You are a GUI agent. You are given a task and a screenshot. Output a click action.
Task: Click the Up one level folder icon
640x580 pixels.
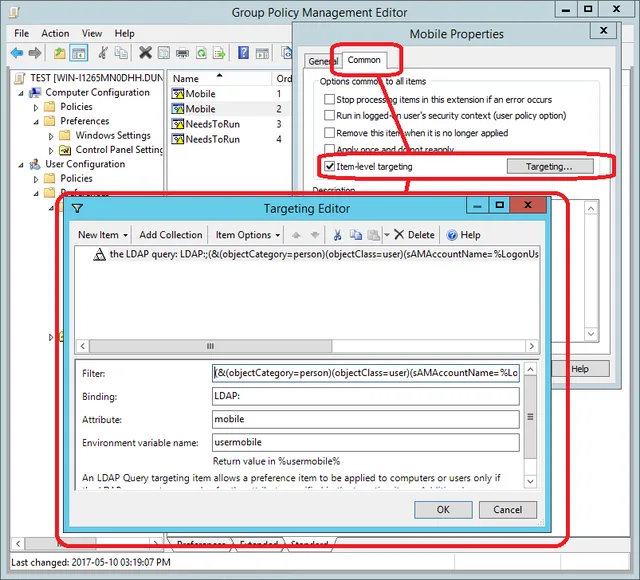point(60,53)
